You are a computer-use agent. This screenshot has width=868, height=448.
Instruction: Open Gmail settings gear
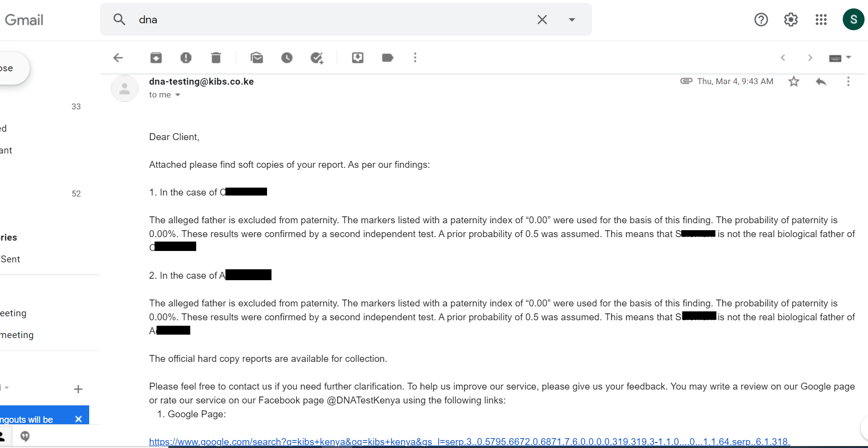(791, 20)
